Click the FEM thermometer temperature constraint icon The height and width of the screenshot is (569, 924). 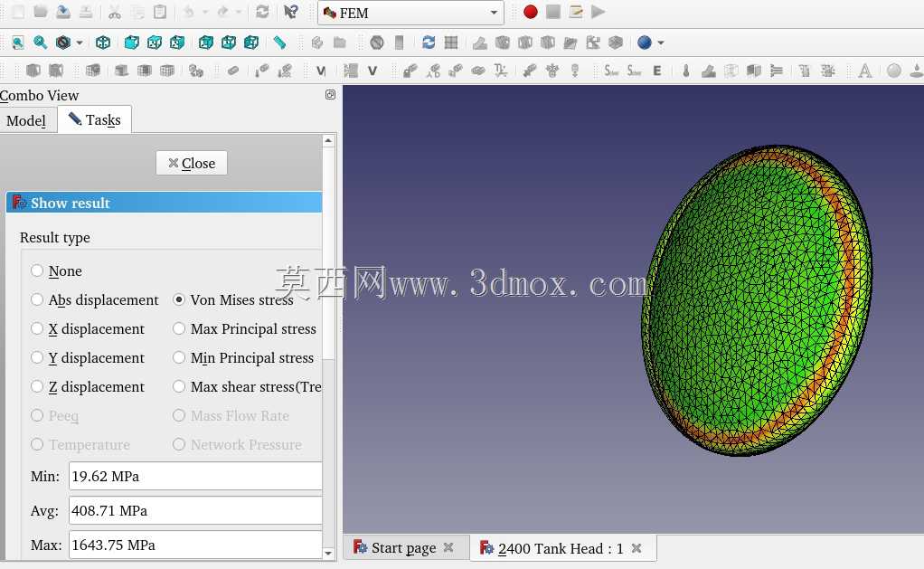pyautogui.click(x=685, y=71)
